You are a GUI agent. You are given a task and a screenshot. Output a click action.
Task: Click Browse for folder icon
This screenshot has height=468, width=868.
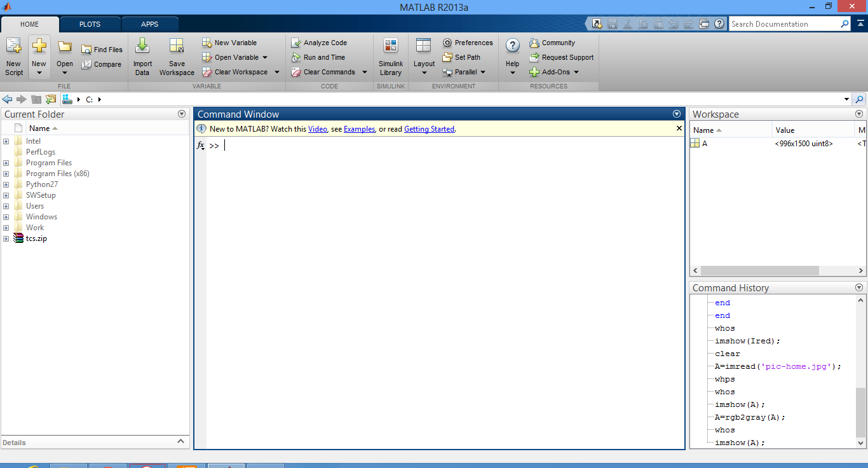pos(51,99)
